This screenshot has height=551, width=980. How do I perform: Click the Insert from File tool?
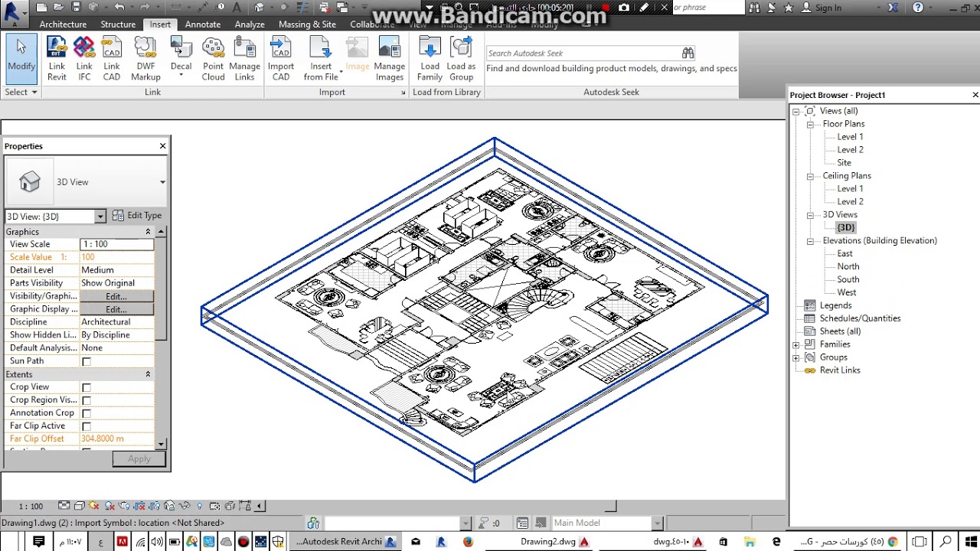click(x=321, y=58)
